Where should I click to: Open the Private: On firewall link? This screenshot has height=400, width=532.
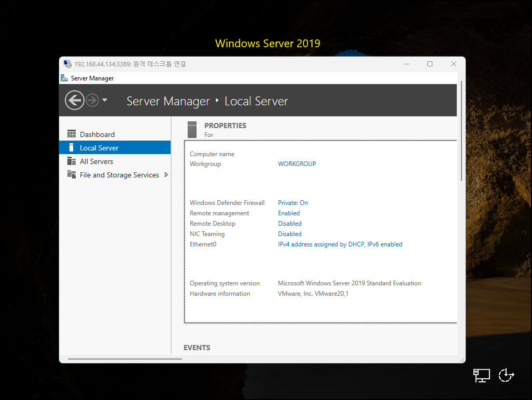(x=293, y=203)
